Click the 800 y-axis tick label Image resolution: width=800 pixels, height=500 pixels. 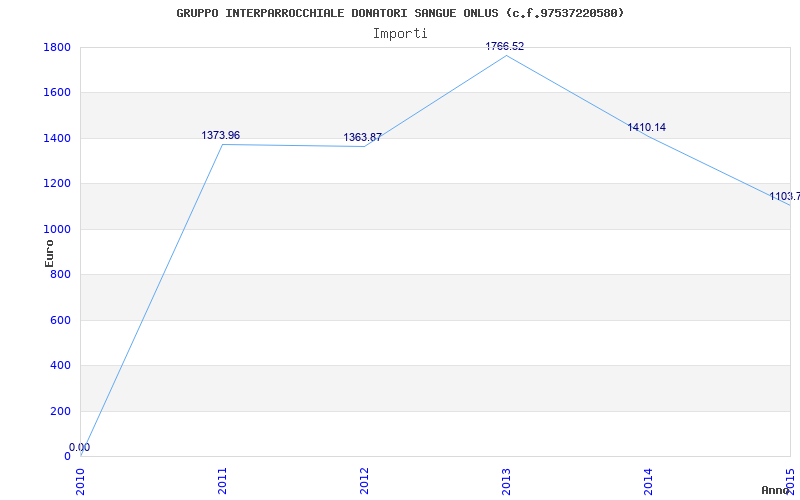pos(61,274)
